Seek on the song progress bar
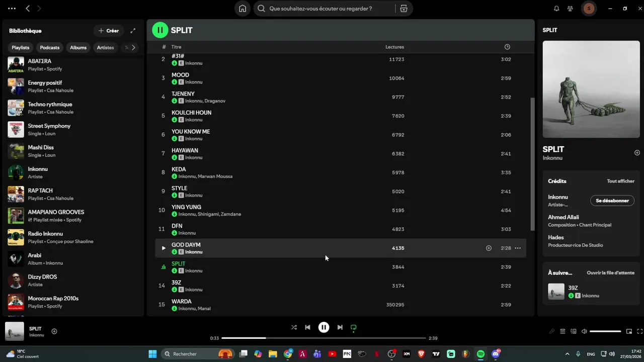 coord(324,338)
